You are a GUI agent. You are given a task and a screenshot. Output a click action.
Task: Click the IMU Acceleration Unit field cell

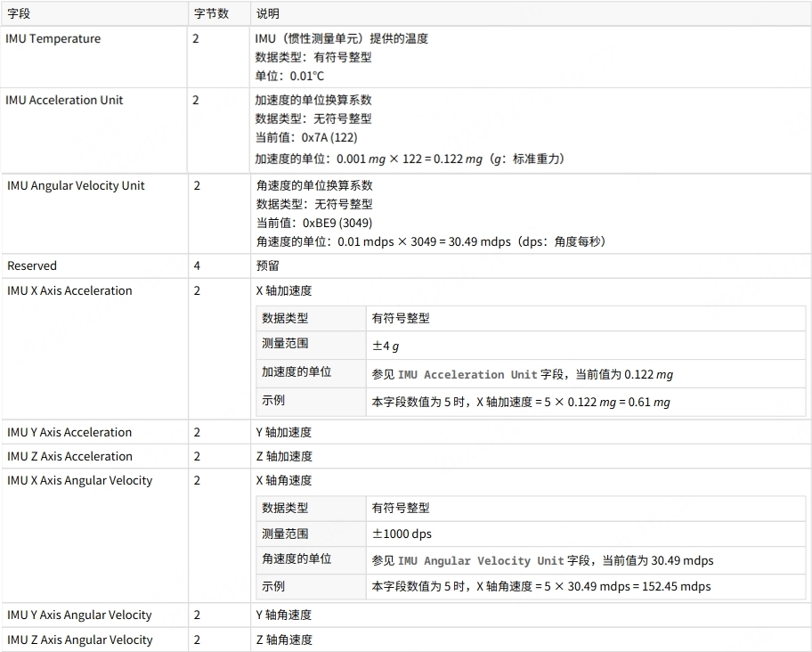pos(64,101)
